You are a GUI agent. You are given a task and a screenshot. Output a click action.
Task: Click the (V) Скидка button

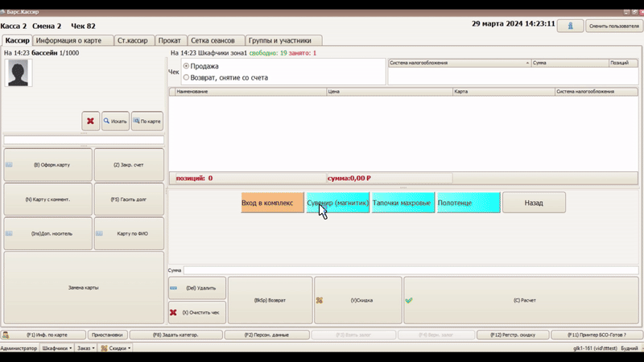pos(357,300)
